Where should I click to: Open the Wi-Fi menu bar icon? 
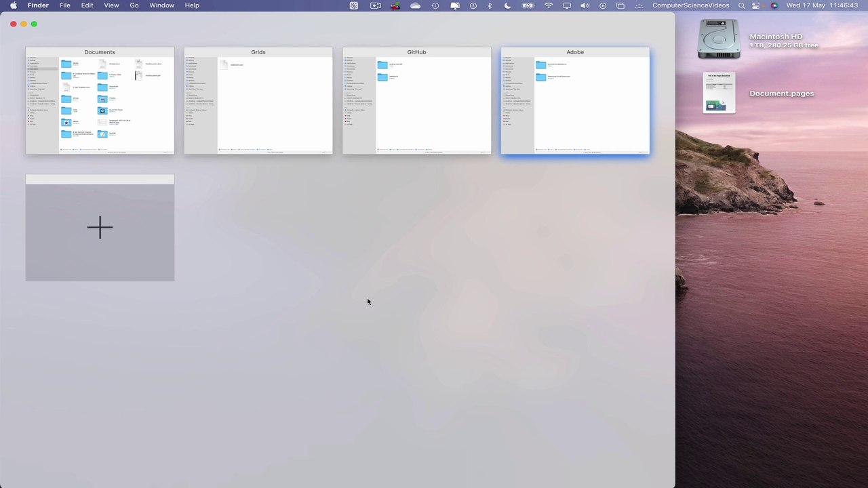point(549,5)
